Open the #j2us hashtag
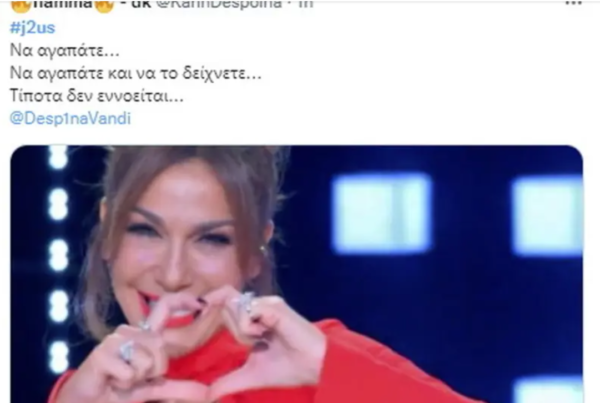The image size is (600, 403). (x=32, y=28)
